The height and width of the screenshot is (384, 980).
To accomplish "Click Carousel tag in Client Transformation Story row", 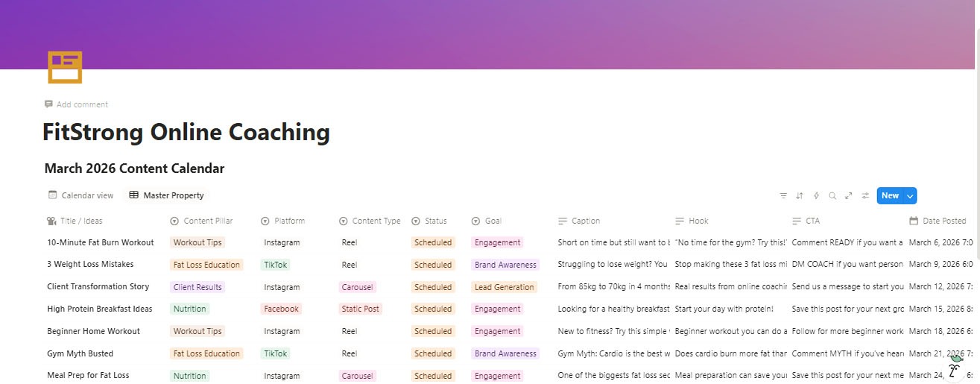I will pos(357,287).
